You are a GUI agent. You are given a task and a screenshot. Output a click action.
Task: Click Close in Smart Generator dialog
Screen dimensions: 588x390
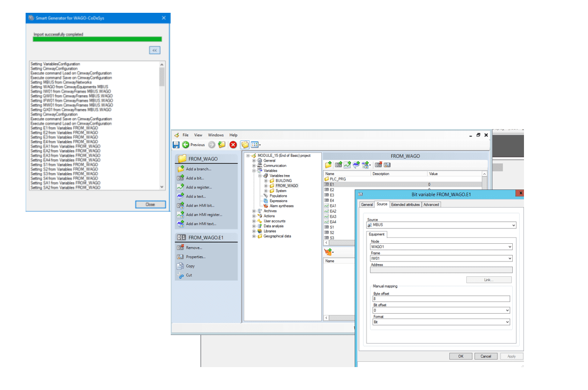point(150,204)
